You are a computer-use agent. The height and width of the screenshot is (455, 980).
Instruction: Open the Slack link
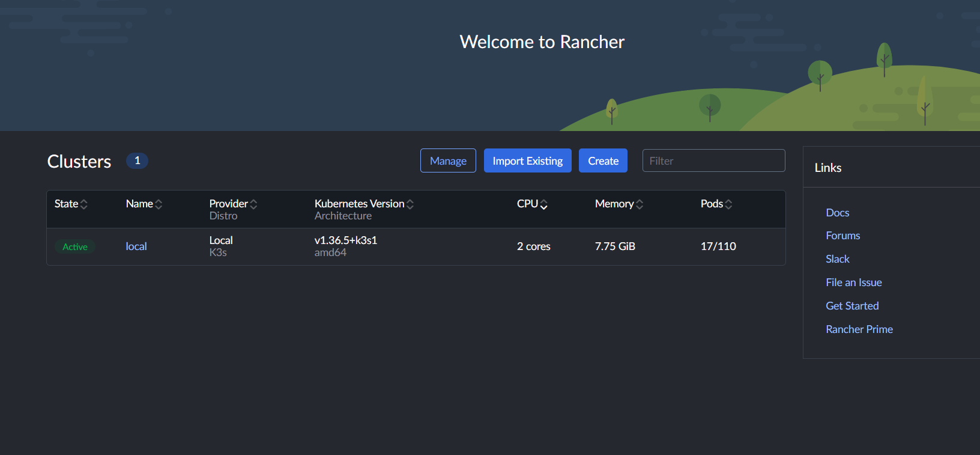point(838,259)
